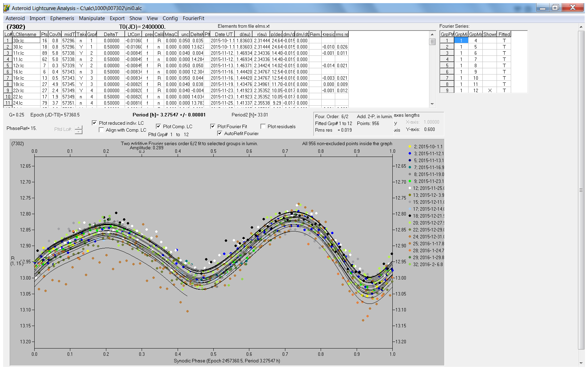Viewport: 588px width, 370px height.
Task: Click blue legend dot for 3; 2015-11-12.1
Action: click(410, 153)
